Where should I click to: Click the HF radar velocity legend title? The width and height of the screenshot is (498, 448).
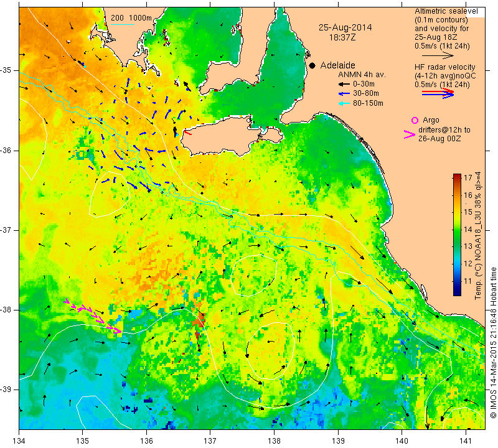click(445, 67)
